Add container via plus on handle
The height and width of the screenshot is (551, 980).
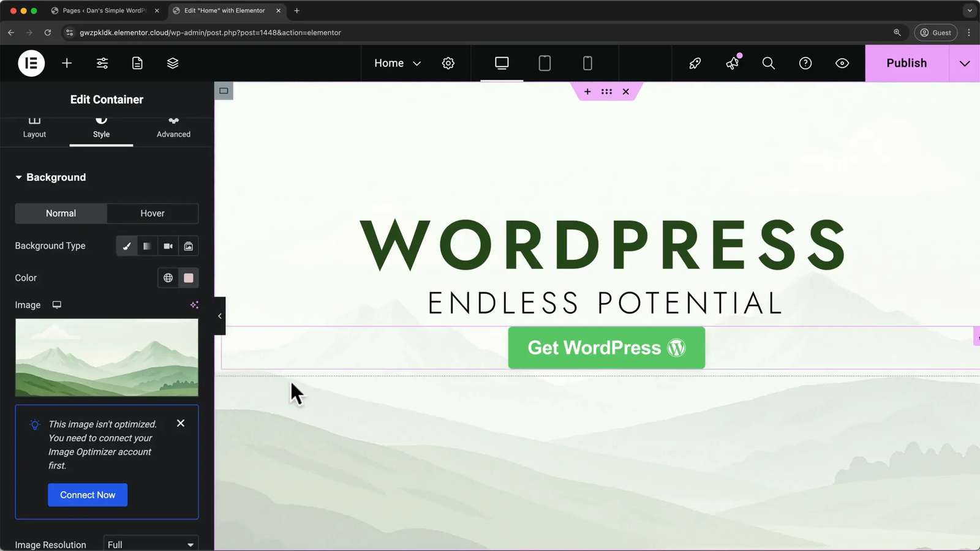(x=587, y=91)
